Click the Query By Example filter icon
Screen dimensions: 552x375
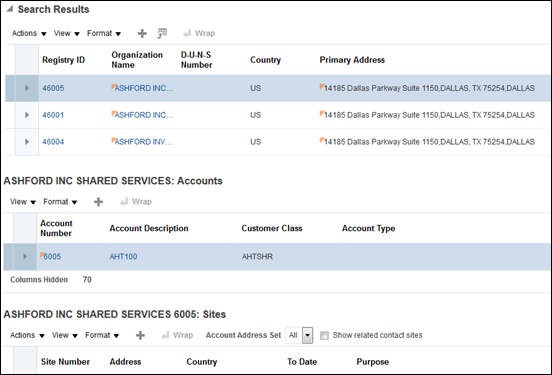coord(162,33)
